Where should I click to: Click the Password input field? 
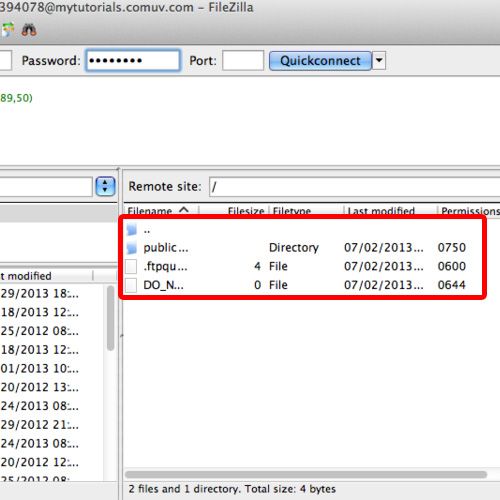[x=133, y=60]
